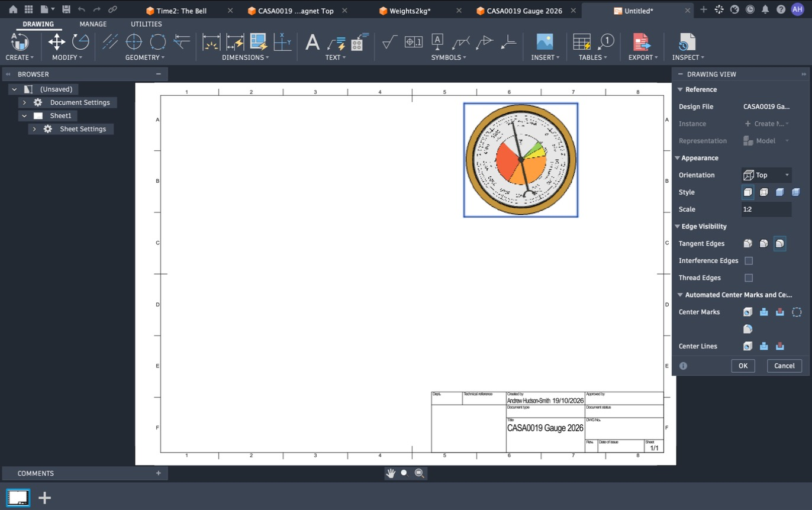This screenshot has height=510, width=812.
Task: Click the Scale input field
Action: pyautogui.click(x=766, y=209)
